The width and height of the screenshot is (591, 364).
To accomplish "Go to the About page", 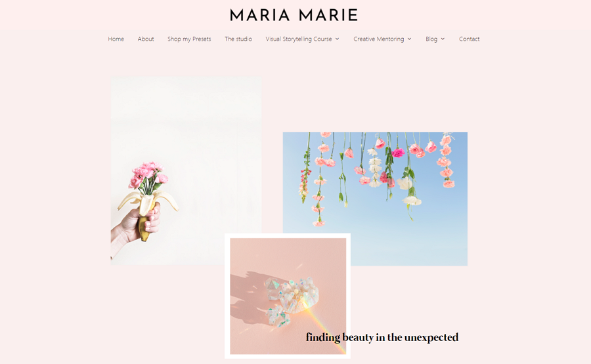I will click(146, 39).
